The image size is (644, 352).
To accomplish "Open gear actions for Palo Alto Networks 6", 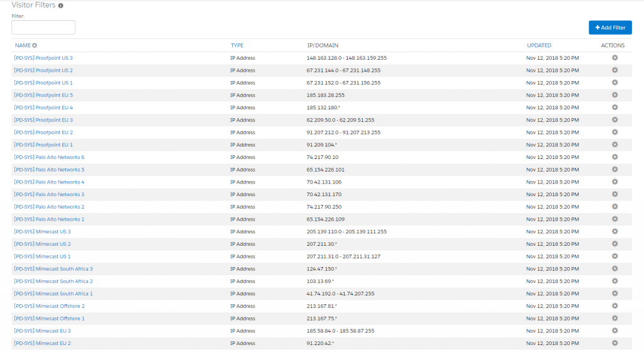I will tap(614, 157).
